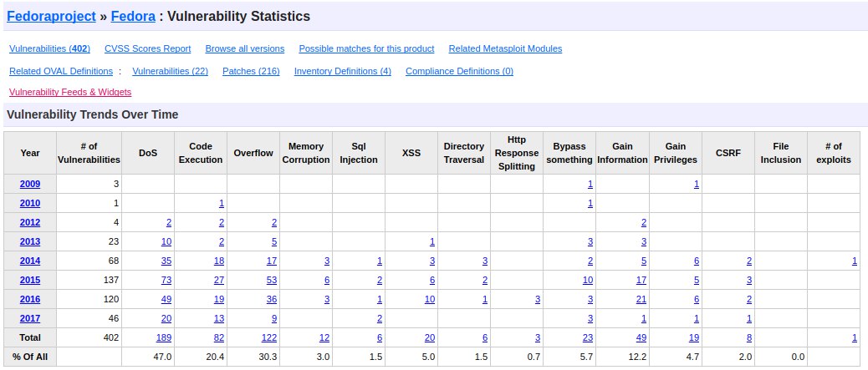Open total Gain Privileges count 19
The image size is (868, 370).
click(693, 337)
